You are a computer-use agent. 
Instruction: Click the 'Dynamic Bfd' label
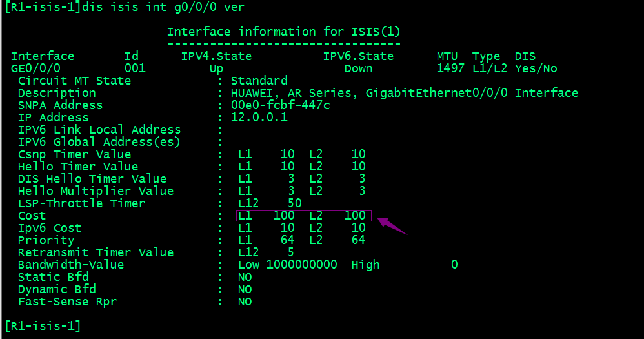pyautogui.click(x=57, y=289)
